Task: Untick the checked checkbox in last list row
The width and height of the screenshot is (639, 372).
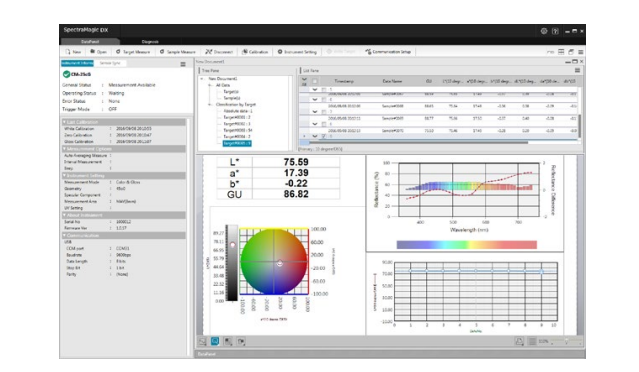Action: (x=324, y=136)
